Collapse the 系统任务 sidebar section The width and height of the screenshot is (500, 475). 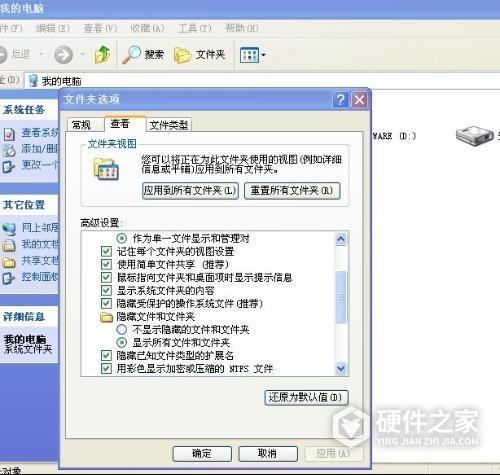click(x=29, y=109)
